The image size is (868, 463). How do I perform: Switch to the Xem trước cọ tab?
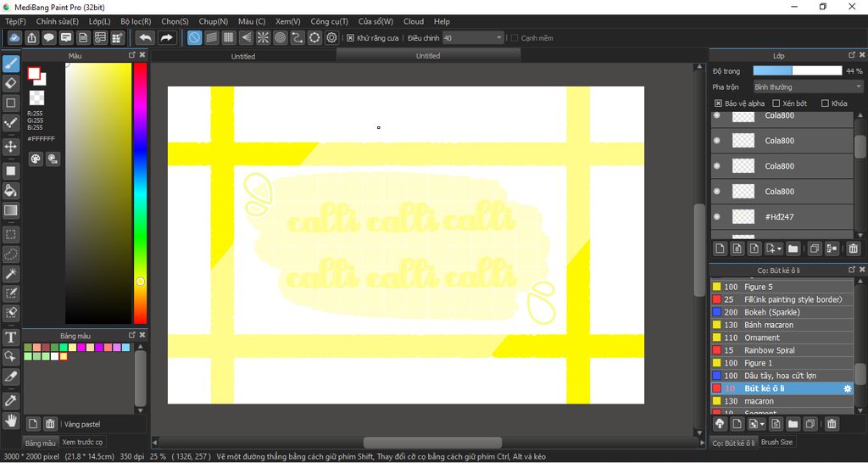(82, 442)
